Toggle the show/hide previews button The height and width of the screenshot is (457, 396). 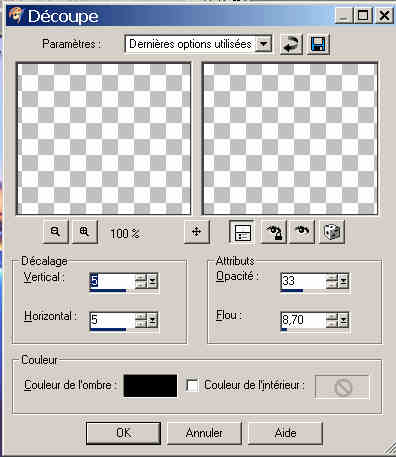coord(243,231)
